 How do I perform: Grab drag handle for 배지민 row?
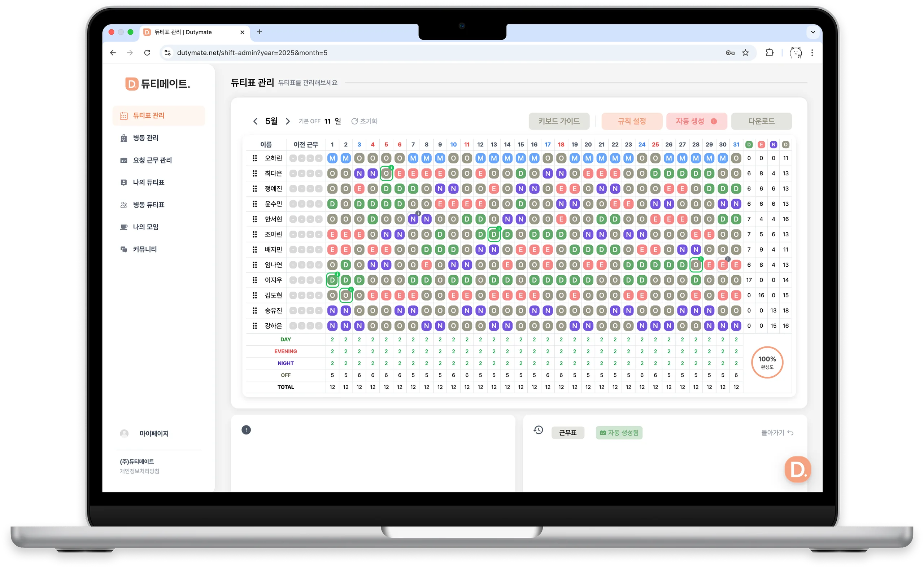click(x=255, y=250)
